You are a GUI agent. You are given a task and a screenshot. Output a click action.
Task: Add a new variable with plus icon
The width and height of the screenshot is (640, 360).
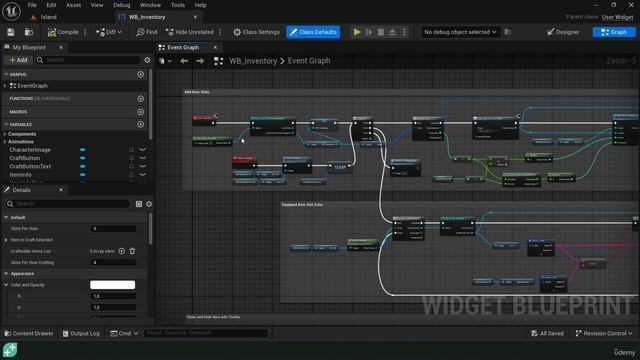pyautogui.click(x=140, y=124)
